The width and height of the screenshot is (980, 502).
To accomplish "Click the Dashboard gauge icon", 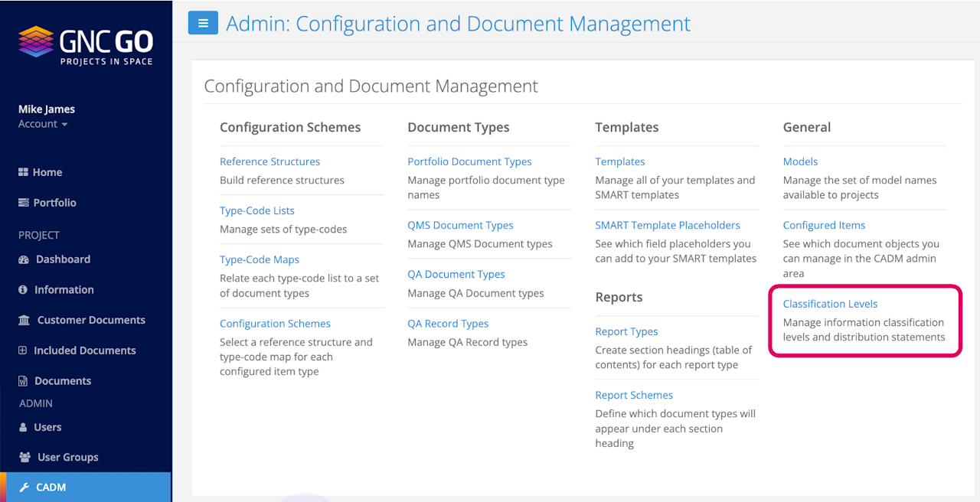I will click(x=24, y=259).
